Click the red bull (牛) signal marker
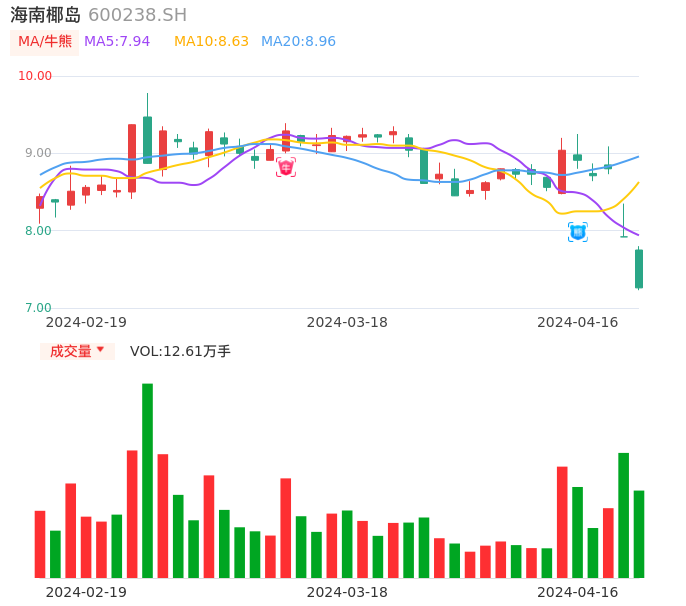This screenshot has width=686, height=606. (x=286, y=167)
